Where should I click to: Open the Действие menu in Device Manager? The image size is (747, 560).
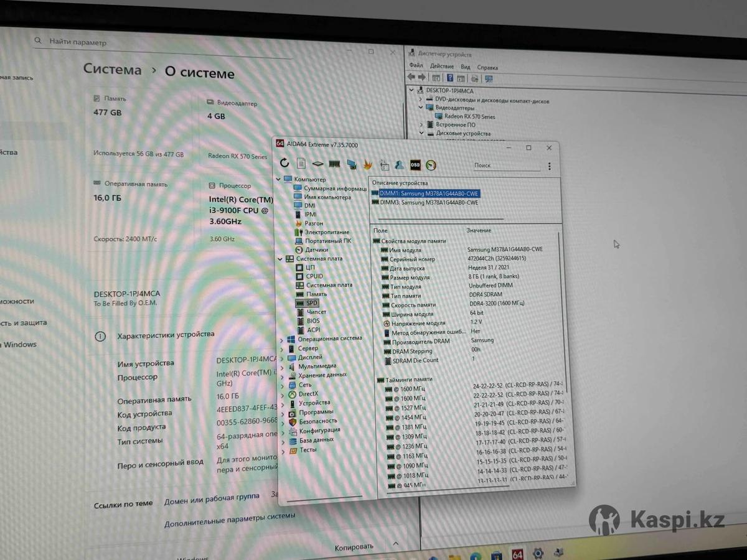tap(441, 67)
